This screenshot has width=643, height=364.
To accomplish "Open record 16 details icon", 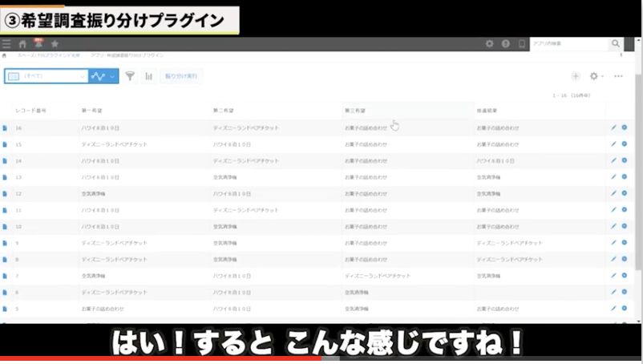I will point(5,127).
